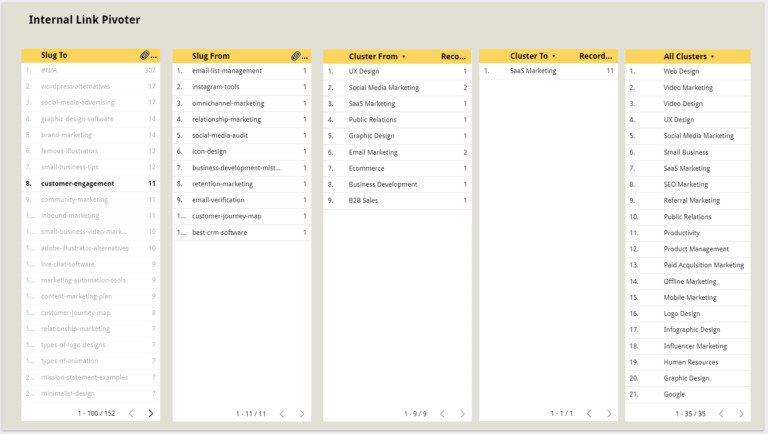
Task: Select the live-chat-software slug row
Action: click(x=91, y=264)
